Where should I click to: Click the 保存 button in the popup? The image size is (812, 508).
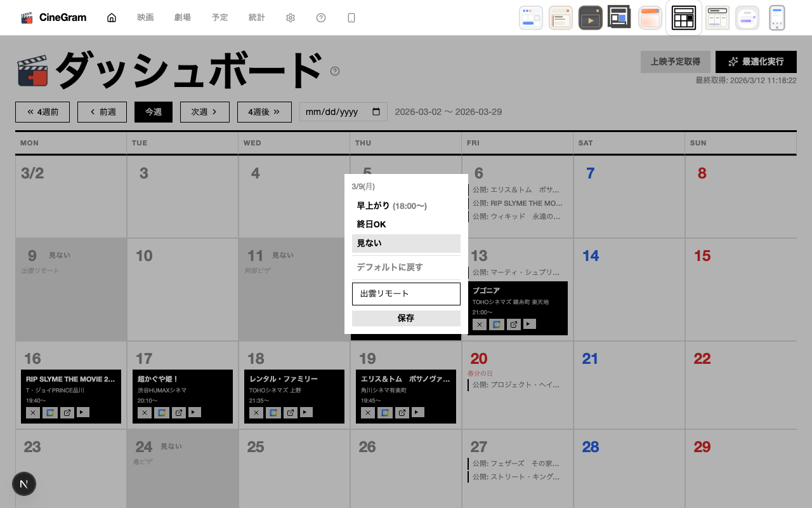point(406,318)
